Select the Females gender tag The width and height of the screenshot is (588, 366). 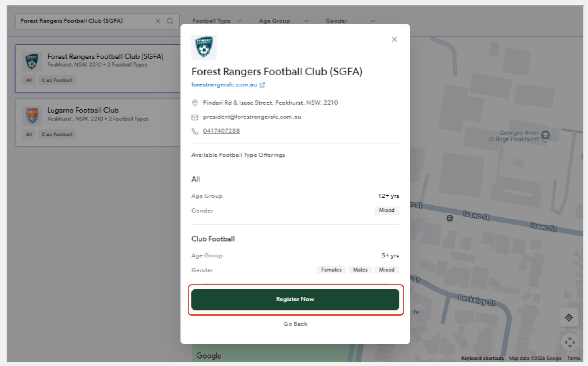click(331, 270)
